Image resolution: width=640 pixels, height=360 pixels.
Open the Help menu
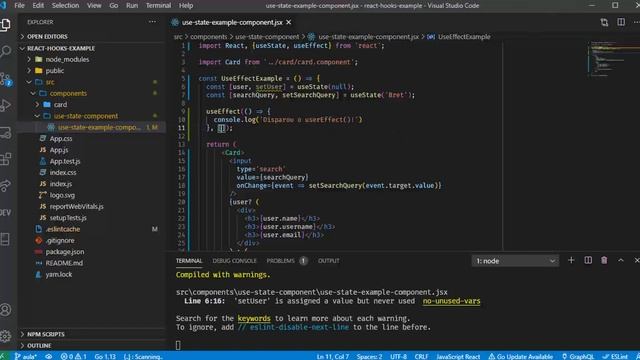click(x=186, y=5)
